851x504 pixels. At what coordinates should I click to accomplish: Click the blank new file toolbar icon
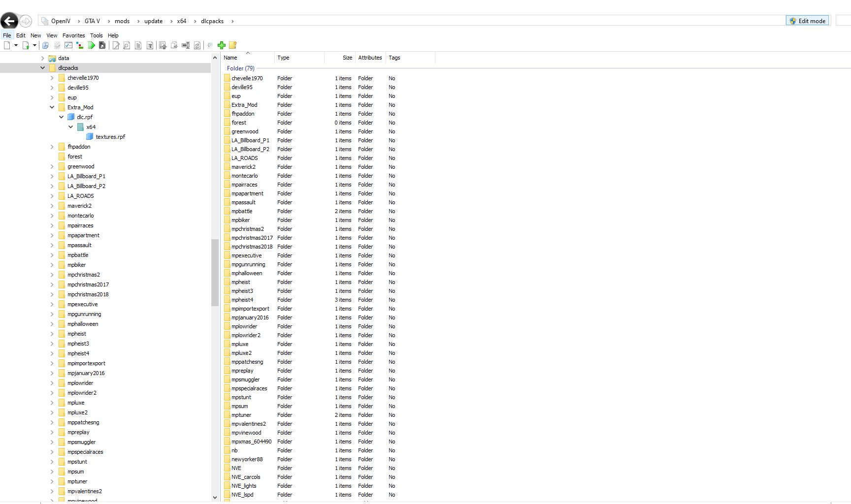[x=7, y=45]
